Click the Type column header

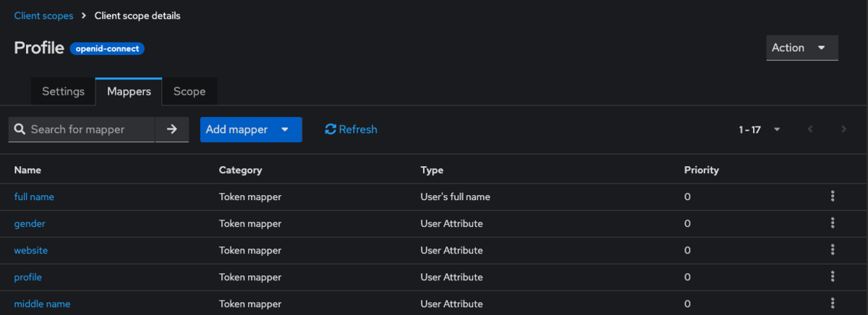[x=432, y=170]
